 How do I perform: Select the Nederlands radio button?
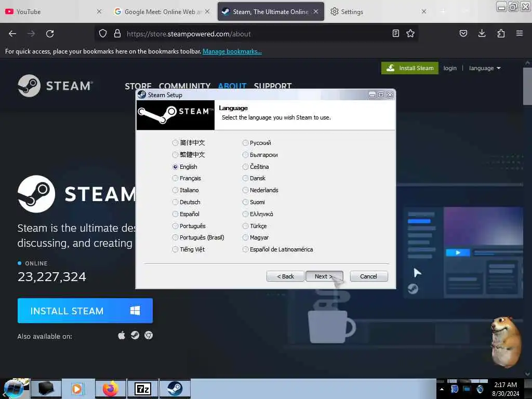(245, 190)
